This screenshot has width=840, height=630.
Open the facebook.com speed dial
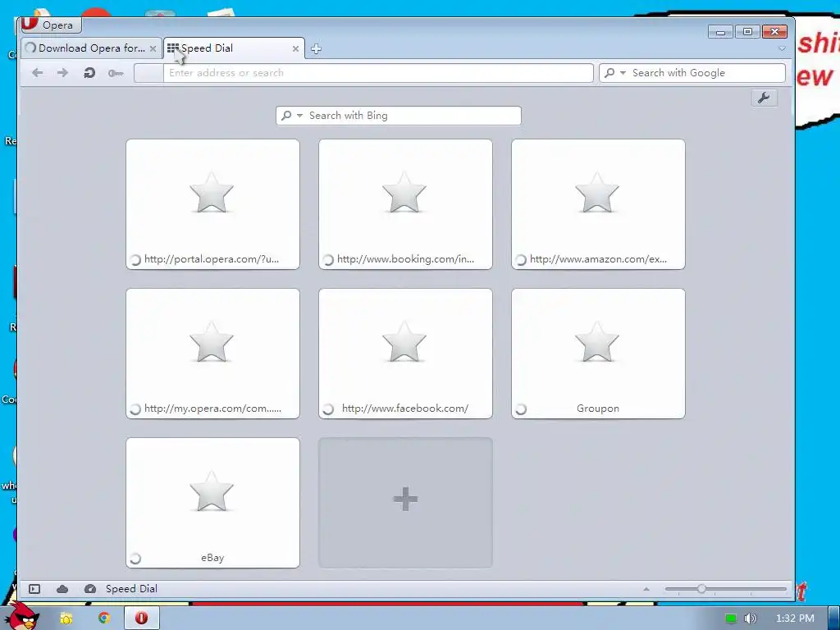pyautogui.click(x=405, y=354)
